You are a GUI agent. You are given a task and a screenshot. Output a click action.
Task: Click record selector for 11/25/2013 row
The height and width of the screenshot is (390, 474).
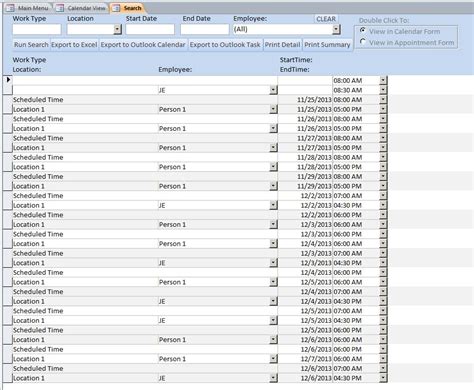point(8,104)
